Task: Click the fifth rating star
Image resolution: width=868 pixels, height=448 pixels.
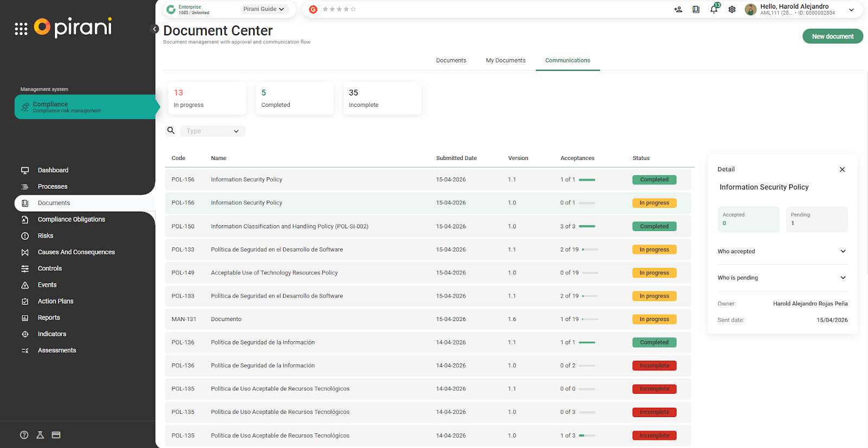Action: pyautogui.click(x=353, y=9)
